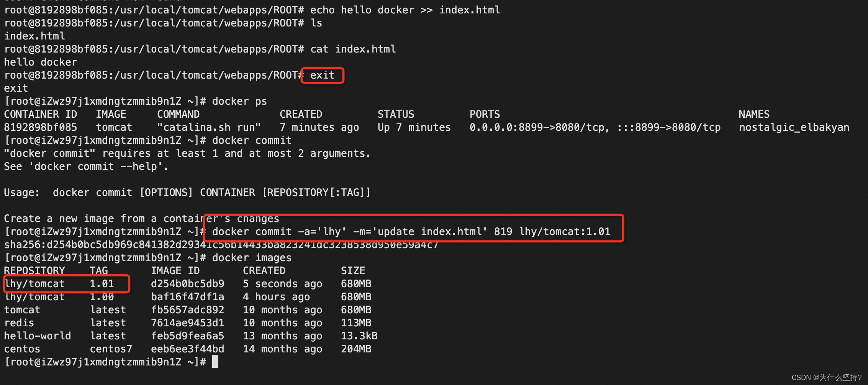Click the 'redis' repository name
The image size is (868, 385).
(19, 323)
